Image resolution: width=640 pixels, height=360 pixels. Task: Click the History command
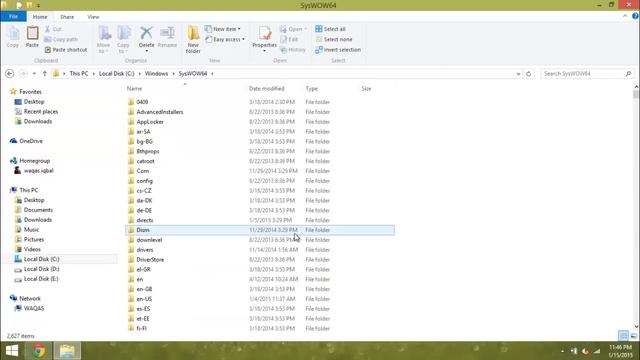pyautogui.click(x=293, y=50)
